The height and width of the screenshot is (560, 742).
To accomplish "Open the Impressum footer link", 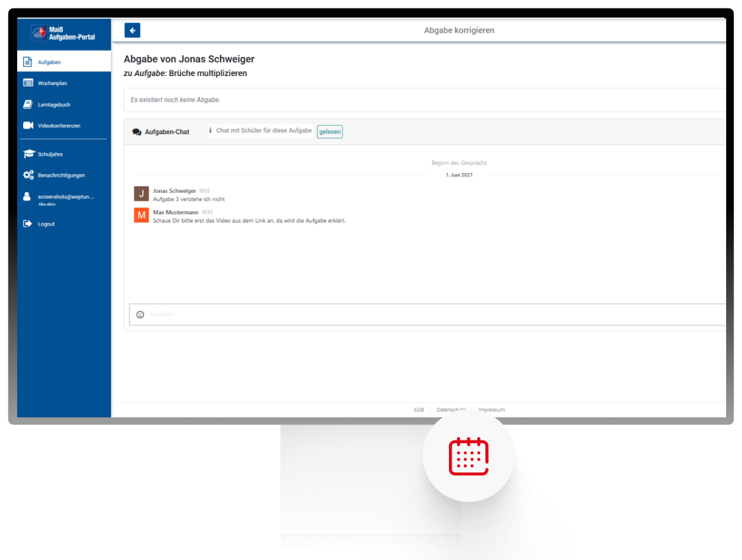I will [491, 410].
